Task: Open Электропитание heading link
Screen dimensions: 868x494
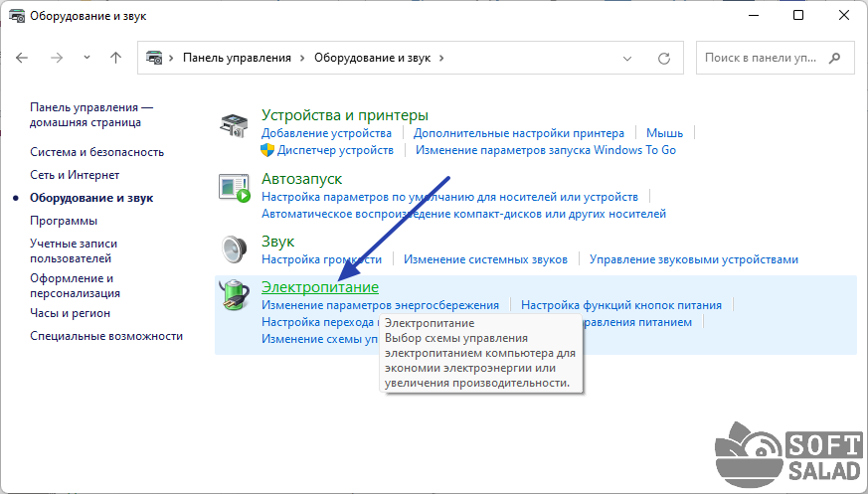Action: point(320,287)
